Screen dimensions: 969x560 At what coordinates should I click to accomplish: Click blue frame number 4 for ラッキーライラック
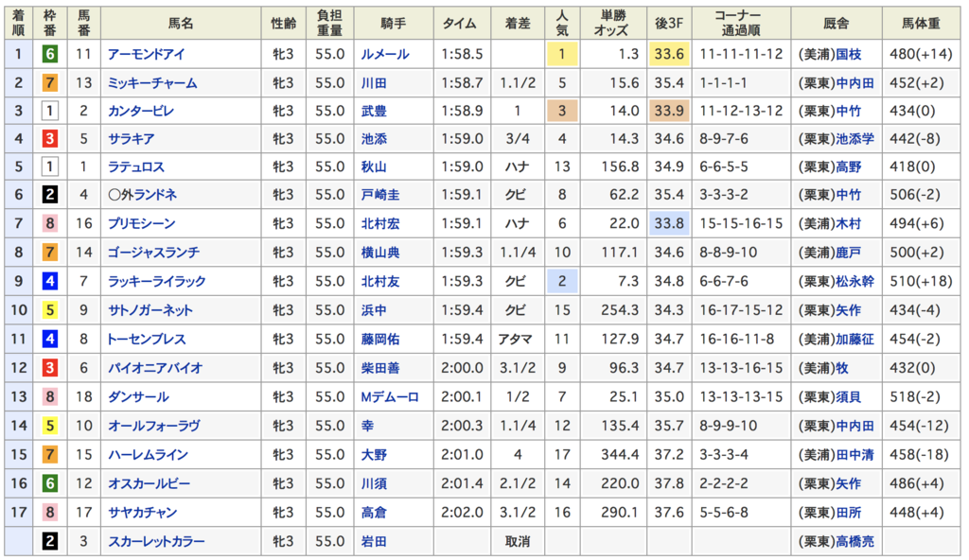50,281
